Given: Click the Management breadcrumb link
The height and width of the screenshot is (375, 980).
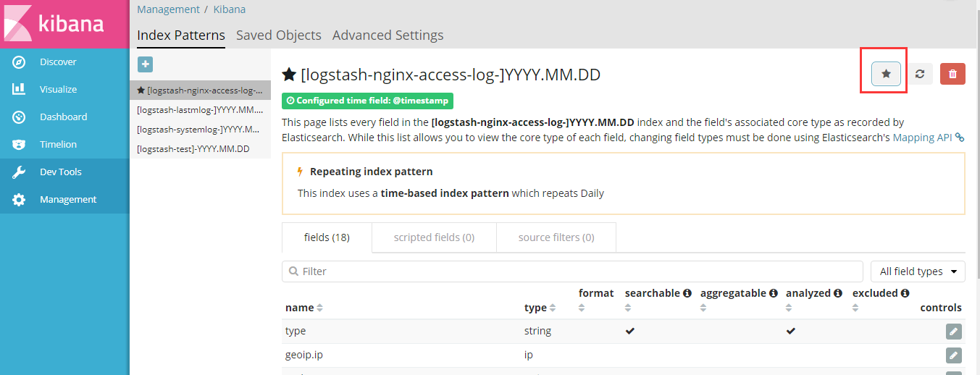Looking at the screenshot, I should tap(168, 9).
